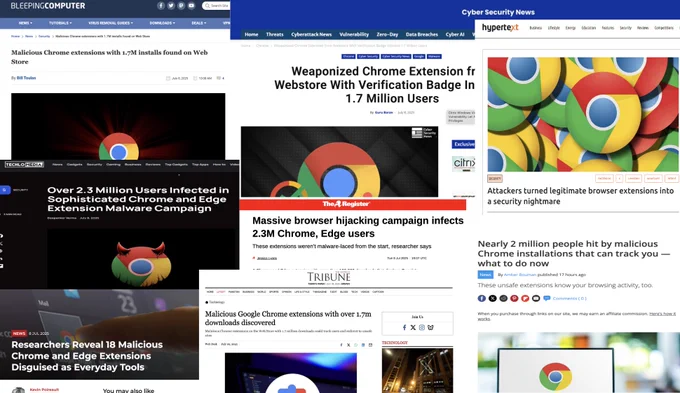Click the Home breadcrumb on BleepingComputer
The width and height of the screenshot is (680, 393).
[x=16, y=36]
